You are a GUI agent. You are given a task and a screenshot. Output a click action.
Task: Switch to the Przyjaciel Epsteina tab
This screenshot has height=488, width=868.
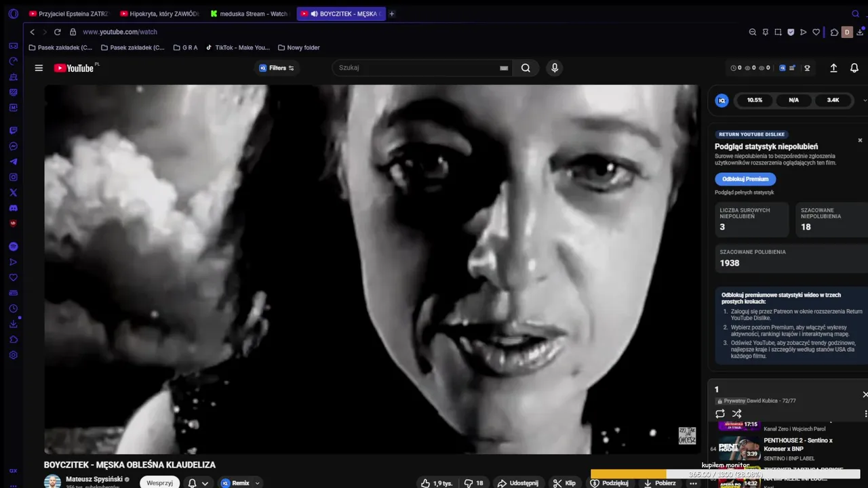68,14
